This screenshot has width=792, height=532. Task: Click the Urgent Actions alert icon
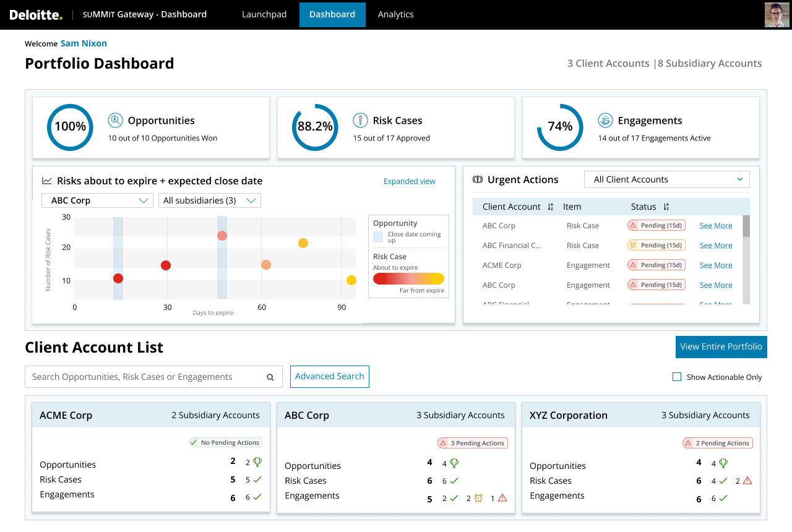point(478,179)
